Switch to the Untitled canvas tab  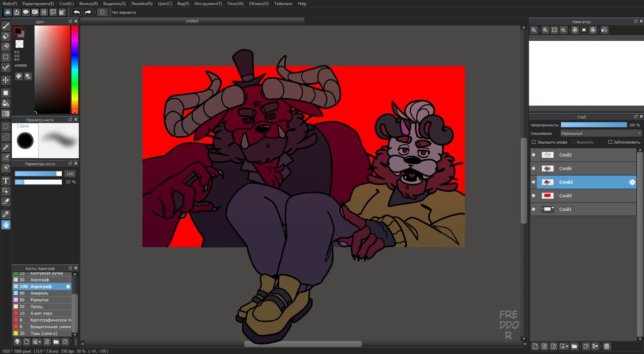click(192, 21)
